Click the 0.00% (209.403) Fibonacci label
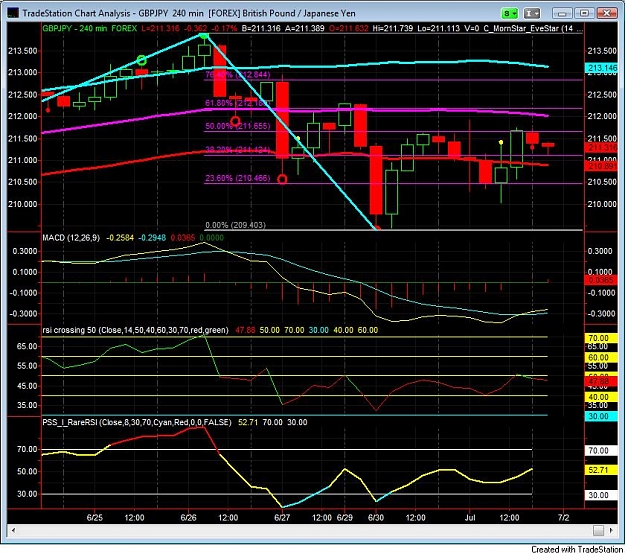The image size is (625, 554). pyautogui.click(x=235, y=225)
